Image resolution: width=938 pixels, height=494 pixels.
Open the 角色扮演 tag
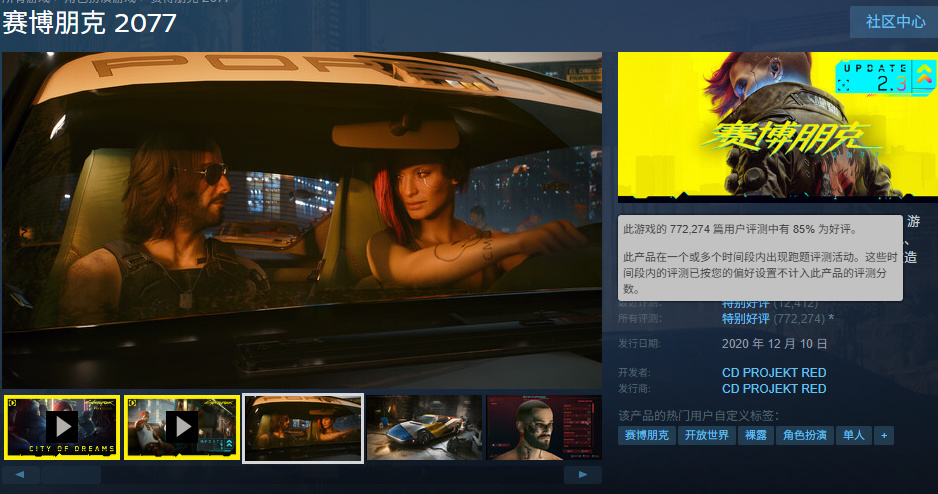pyautogui.click(x=805, y=435)
